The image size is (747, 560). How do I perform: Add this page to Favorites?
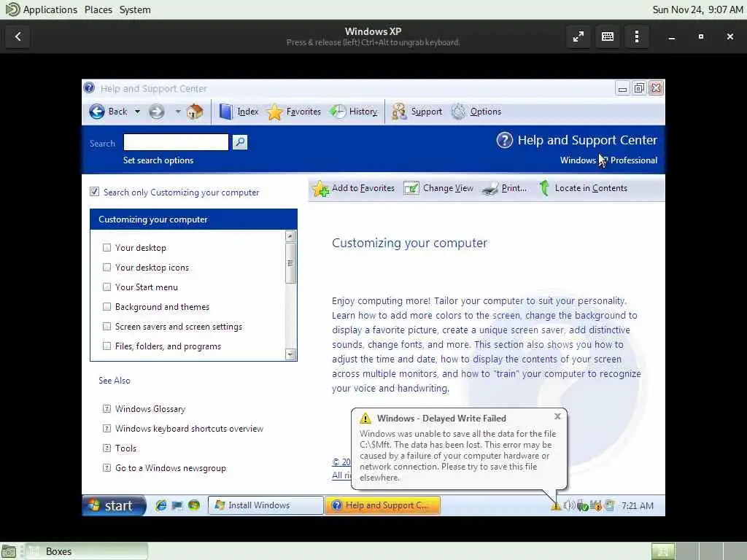[x=354, y=189]
